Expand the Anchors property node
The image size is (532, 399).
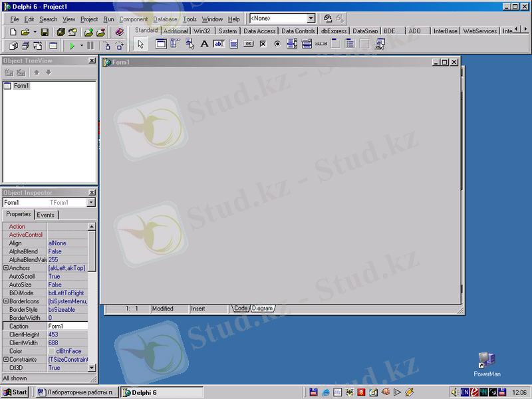point(6,268)
